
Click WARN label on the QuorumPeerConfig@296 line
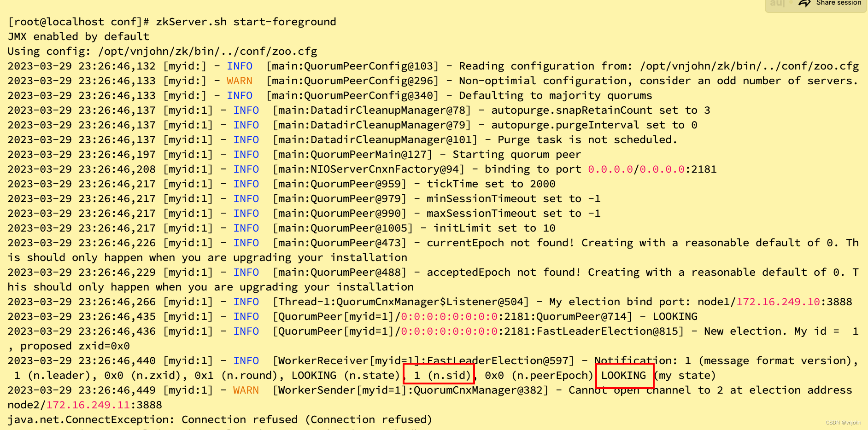click(240, 81)
